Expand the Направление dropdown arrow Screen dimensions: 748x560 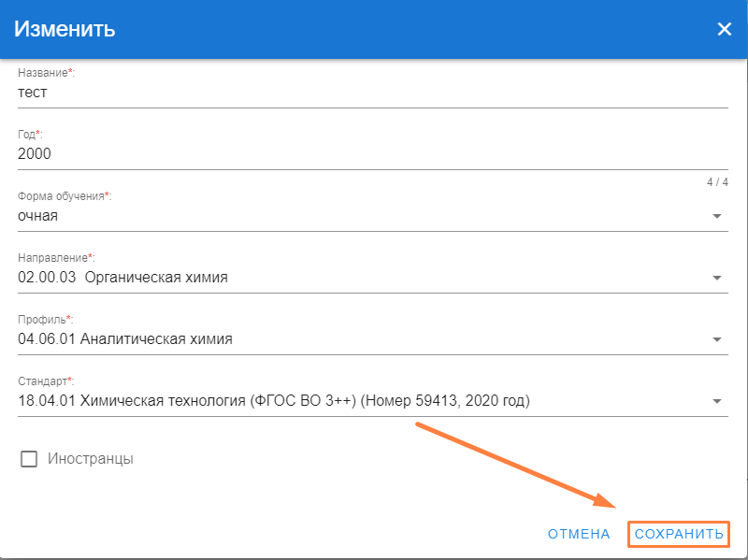pyautogui.click(x=716, y=278)
